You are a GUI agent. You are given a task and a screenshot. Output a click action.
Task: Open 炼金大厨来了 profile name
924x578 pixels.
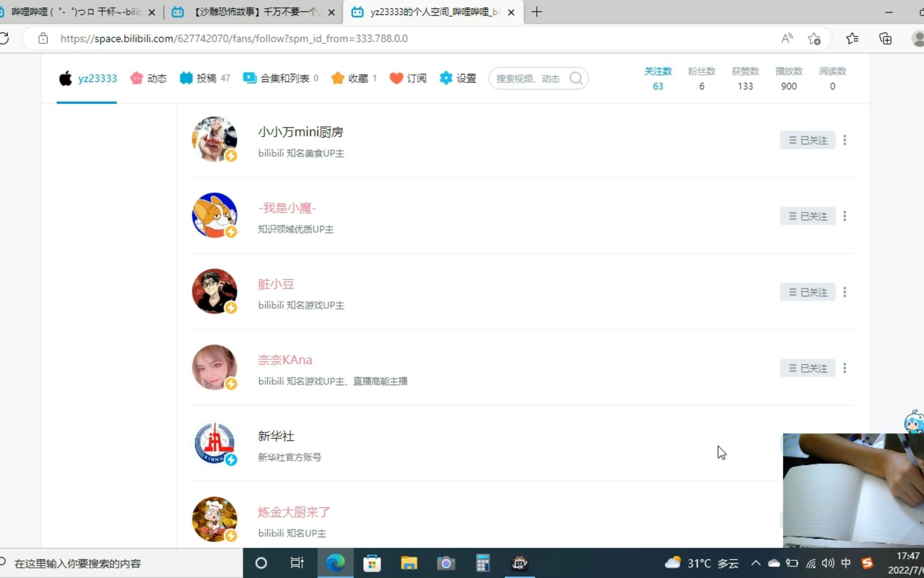click(294, 512)
